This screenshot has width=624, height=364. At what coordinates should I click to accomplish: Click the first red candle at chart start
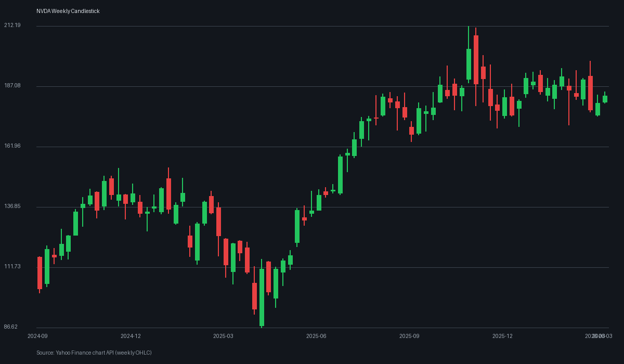point(40,273)
